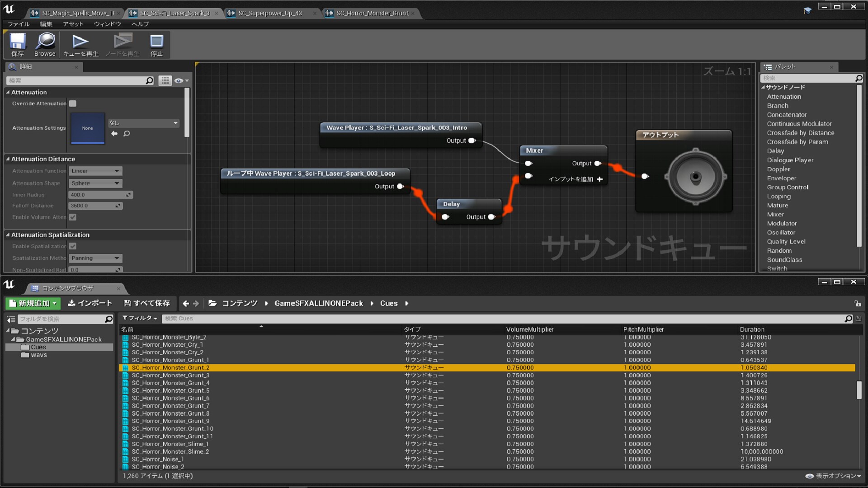Open the eye visibility options icon in Details panel
The image size is (868, 488).
(179, 80)
